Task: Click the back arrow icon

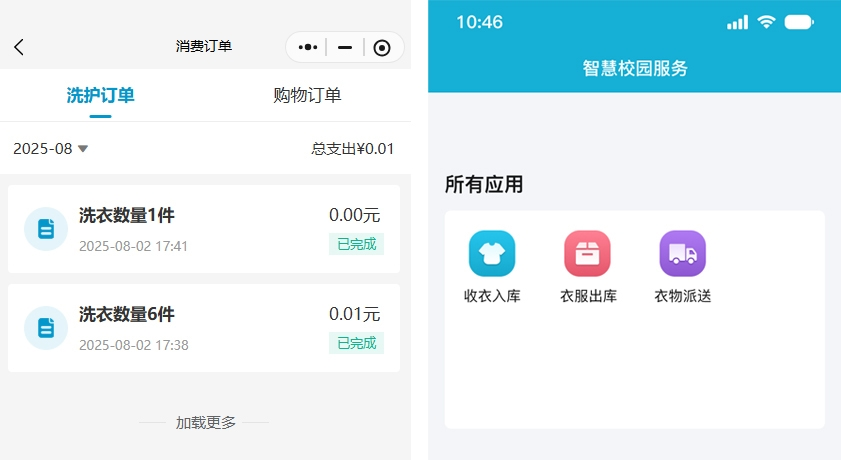Action: click(x=19, y=47)
